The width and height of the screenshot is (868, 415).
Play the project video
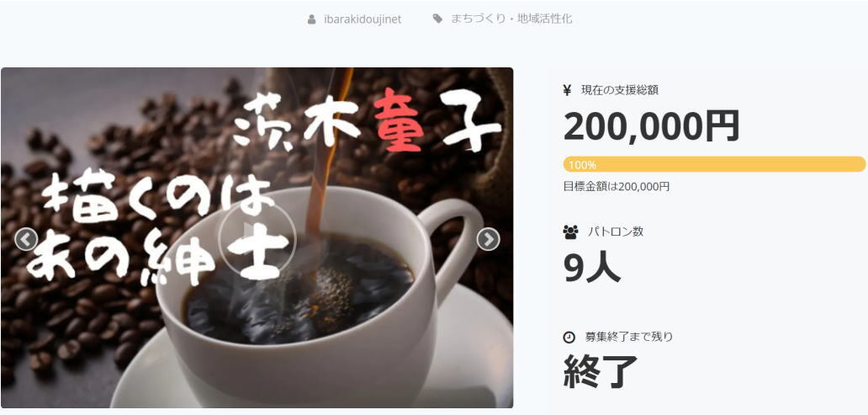point(257,239)
